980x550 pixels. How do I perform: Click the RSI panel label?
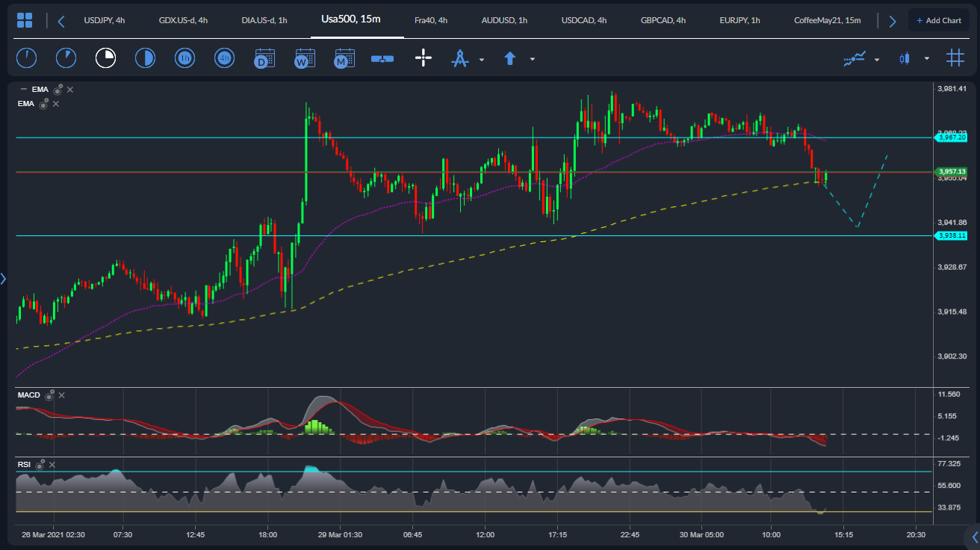pyautogui.click(x=24, y=464)
